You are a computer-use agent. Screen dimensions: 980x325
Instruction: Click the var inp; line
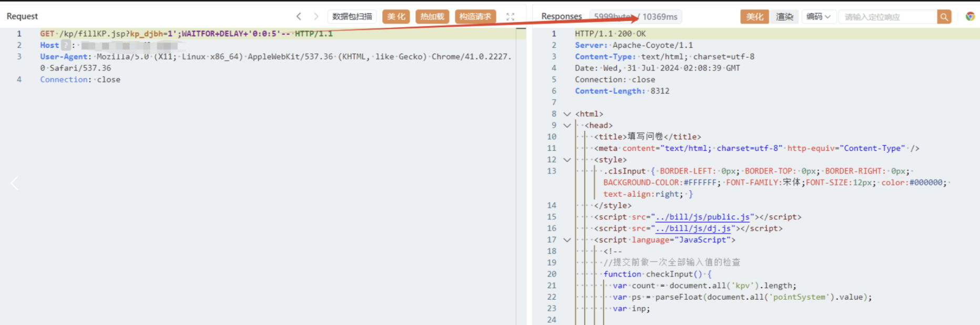click(631, 309)
